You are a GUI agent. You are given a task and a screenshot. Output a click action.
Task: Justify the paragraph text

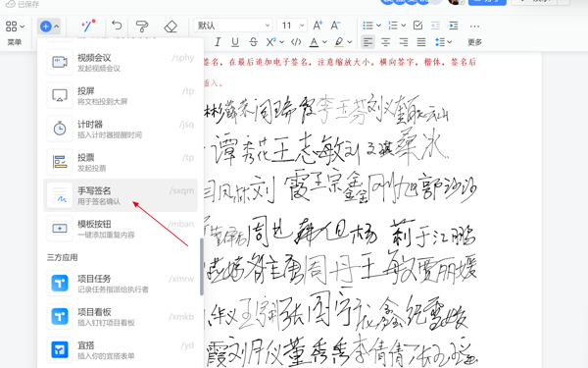tap(421, 42)
